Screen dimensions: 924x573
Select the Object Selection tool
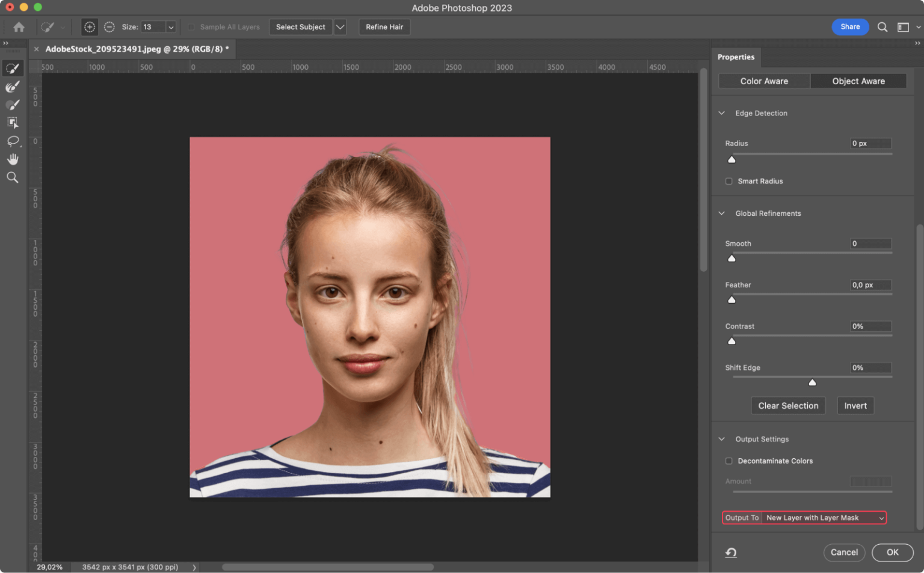[x=13, y=122]
